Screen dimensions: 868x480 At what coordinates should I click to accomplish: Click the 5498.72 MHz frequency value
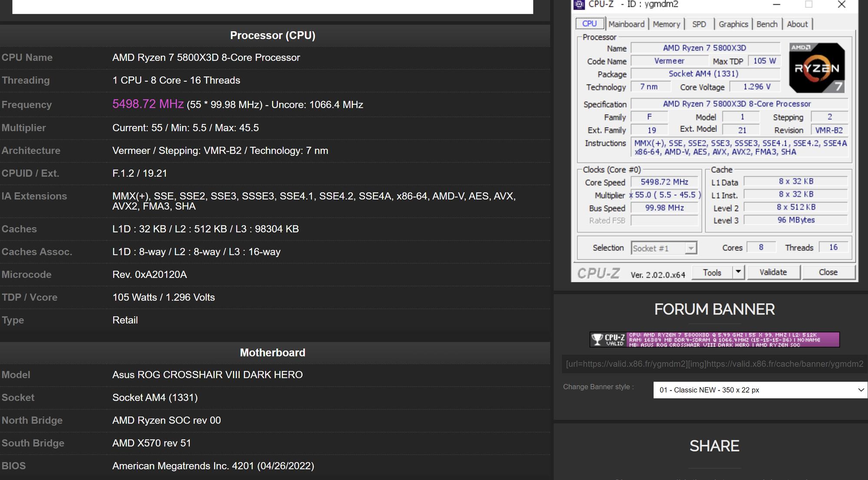pyautogui.click(x=148, y=104)
